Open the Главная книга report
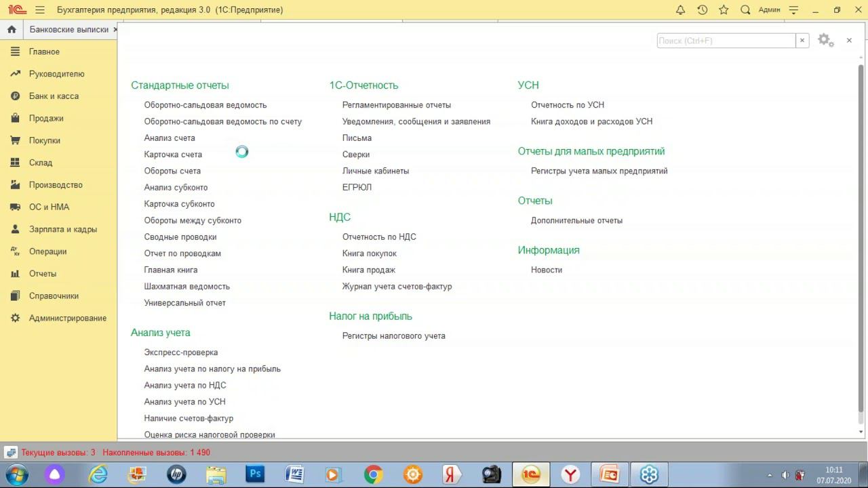 pyautogui.click(x=171, y=270)
